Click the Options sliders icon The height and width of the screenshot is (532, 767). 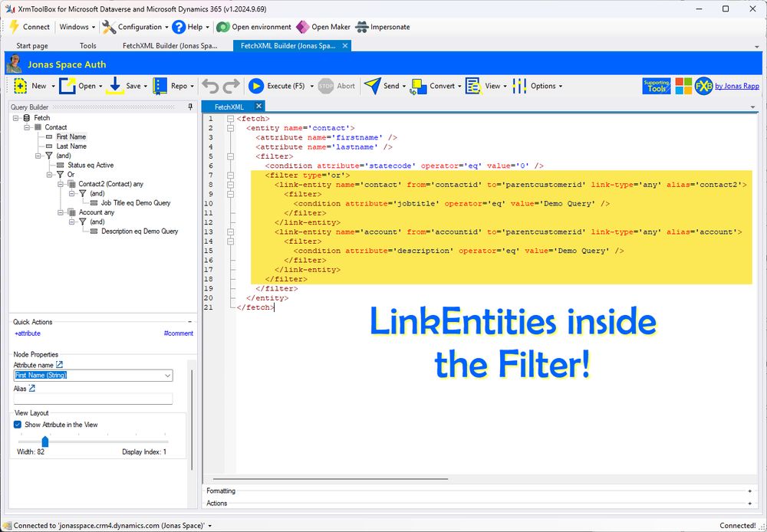point(519,86)
